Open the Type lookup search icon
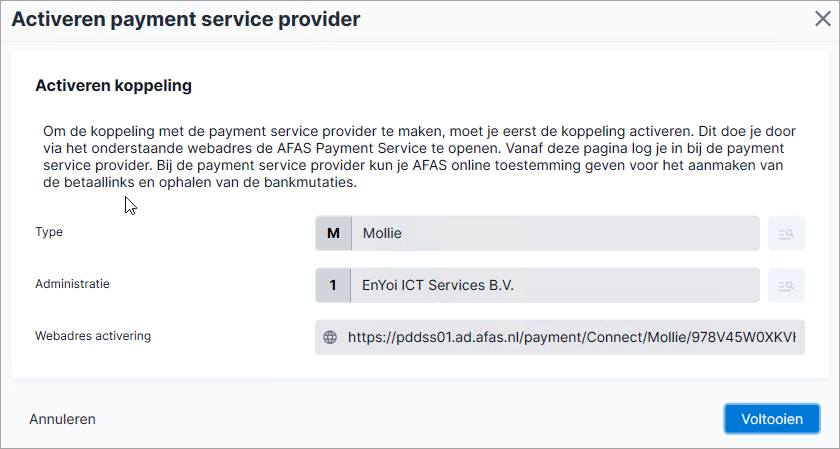840x449 pixels. [786, 233]
